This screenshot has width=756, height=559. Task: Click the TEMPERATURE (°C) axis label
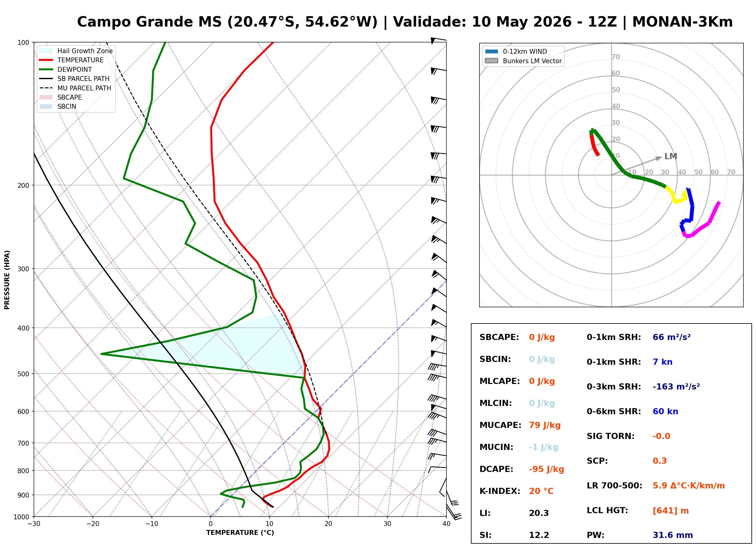coord(240,533)
